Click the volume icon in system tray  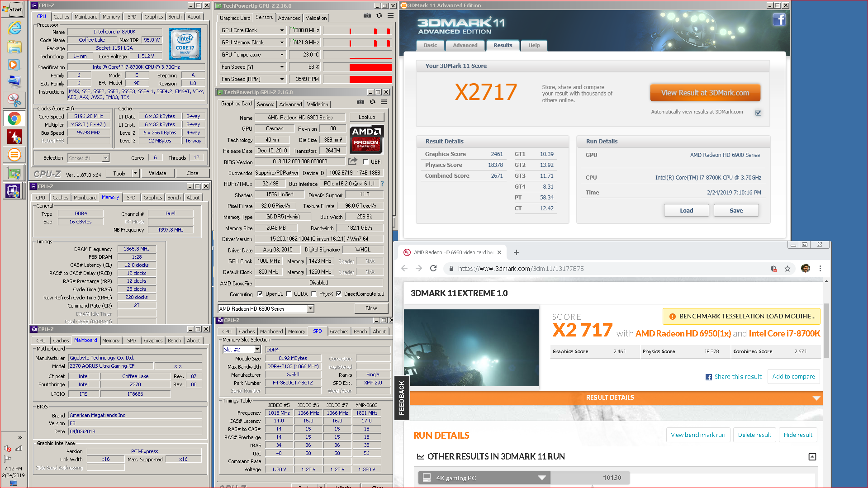point(8,448)
